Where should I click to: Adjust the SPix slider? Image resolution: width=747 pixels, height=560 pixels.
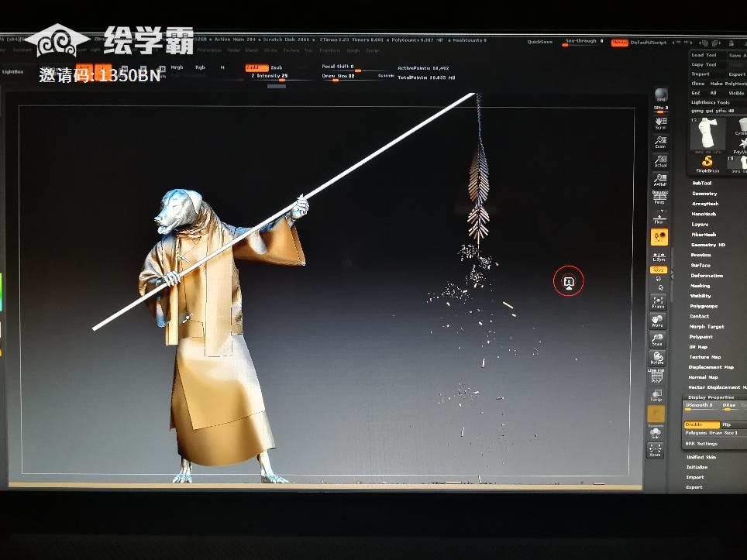[x=661, y=108]
